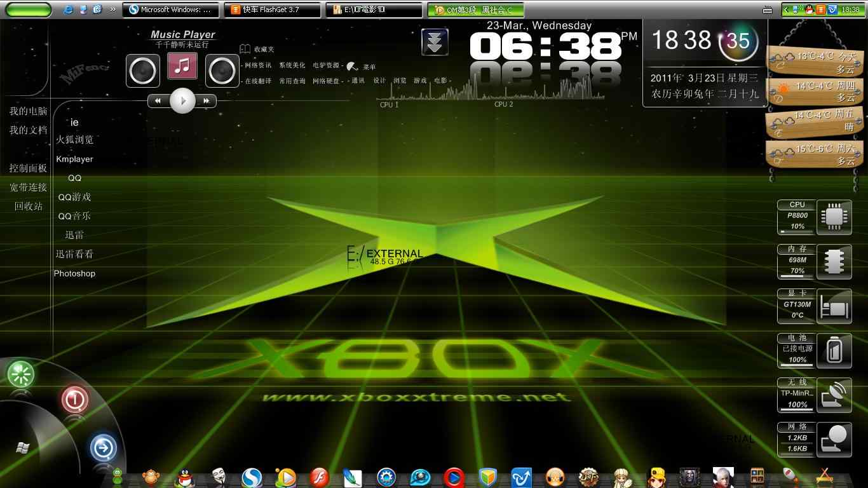Image resolution: width=868 pixels, height=488 pixels.
Task: Click today's weather board 今天 多云
Action: pyautogui.click(x=815, y=62)
